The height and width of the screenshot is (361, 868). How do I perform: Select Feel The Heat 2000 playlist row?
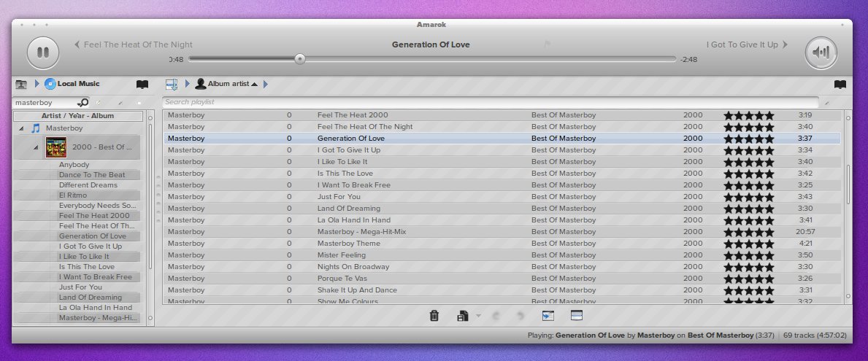pos(502,115)
